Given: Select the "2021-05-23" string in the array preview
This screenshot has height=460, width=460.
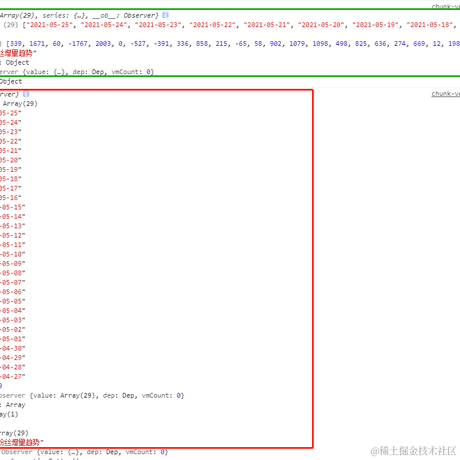Looking at the screenshot, I should pos(158,25).
